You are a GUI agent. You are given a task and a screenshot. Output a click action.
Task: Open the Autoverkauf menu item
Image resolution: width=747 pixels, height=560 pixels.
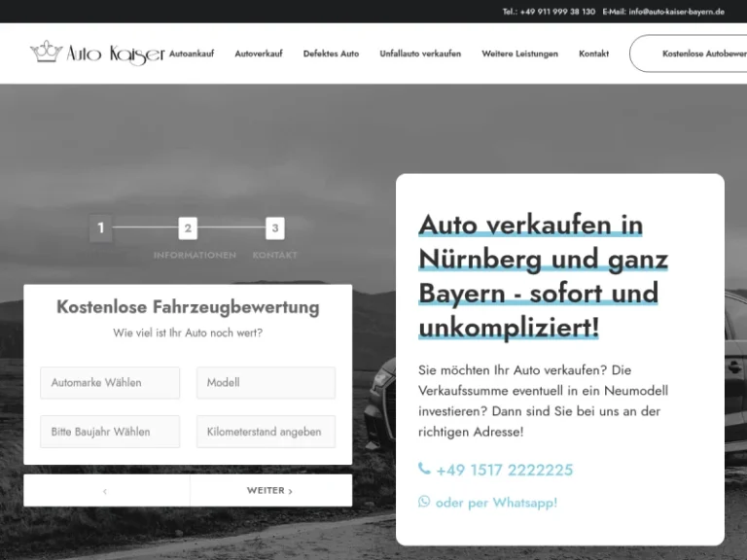(259, 53)
